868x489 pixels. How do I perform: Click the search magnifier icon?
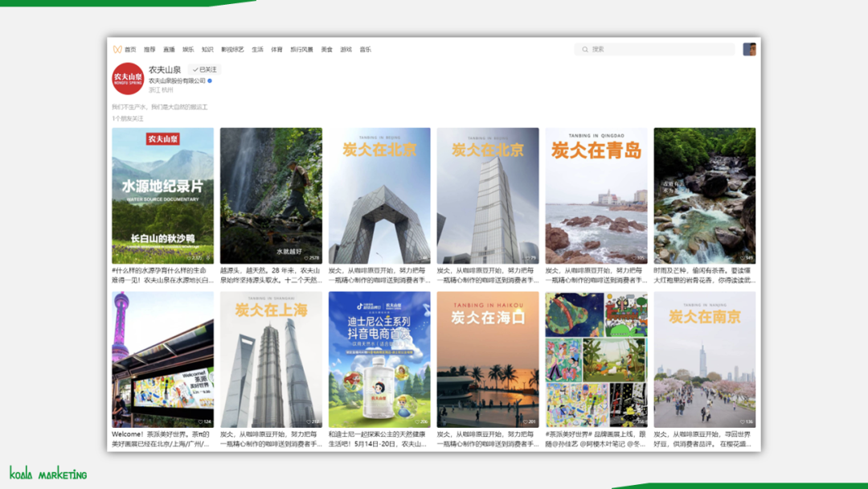pos(585,49)
